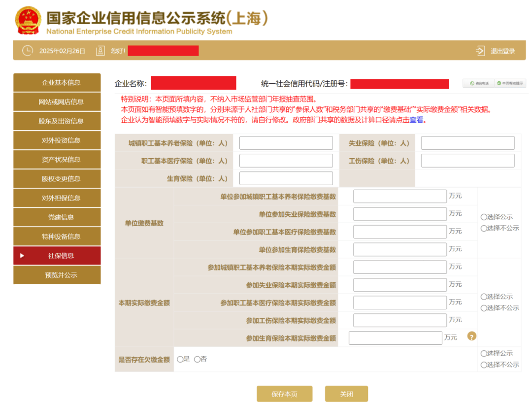Click the 关闭 button
532x404 pixels.
click(346, 393)
